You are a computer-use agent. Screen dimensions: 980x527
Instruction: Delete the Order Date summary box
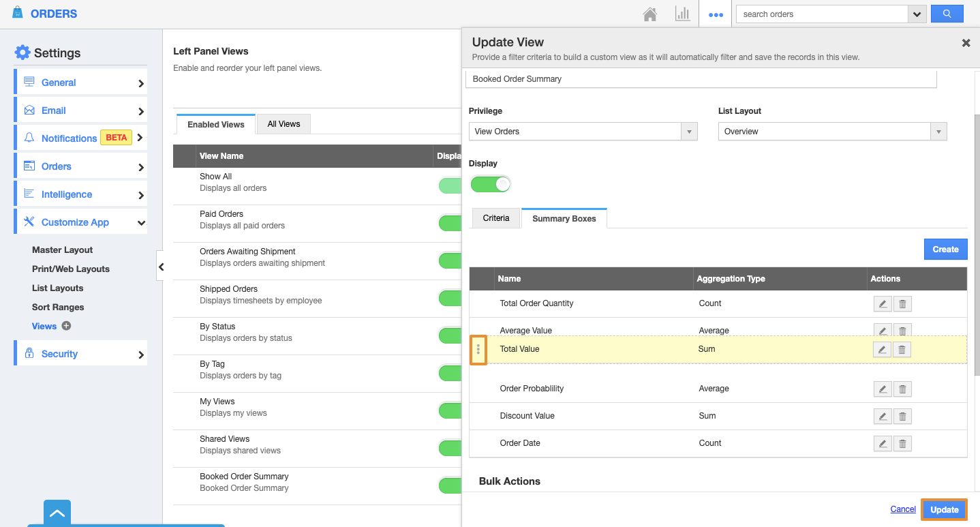[902, 444]
